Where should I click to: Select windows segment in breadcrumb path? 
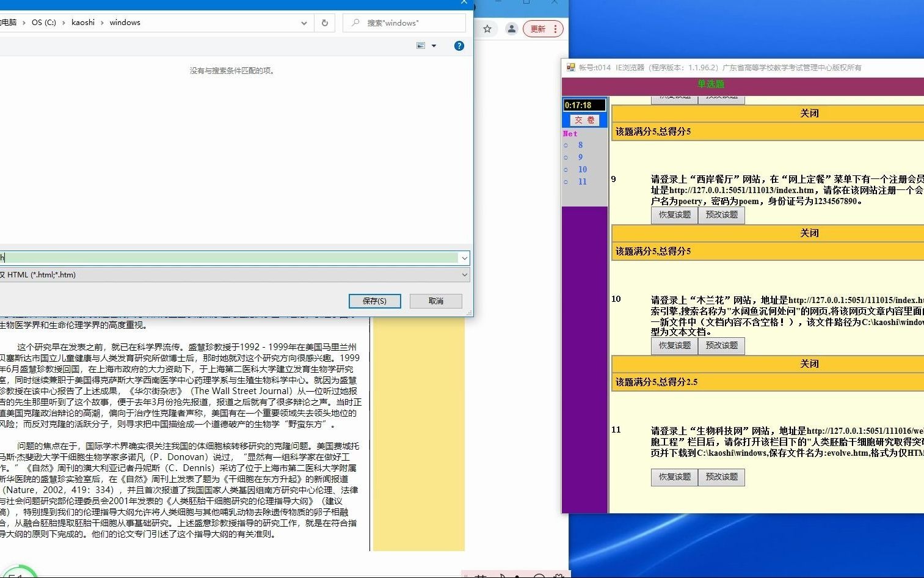pos(125,22)
